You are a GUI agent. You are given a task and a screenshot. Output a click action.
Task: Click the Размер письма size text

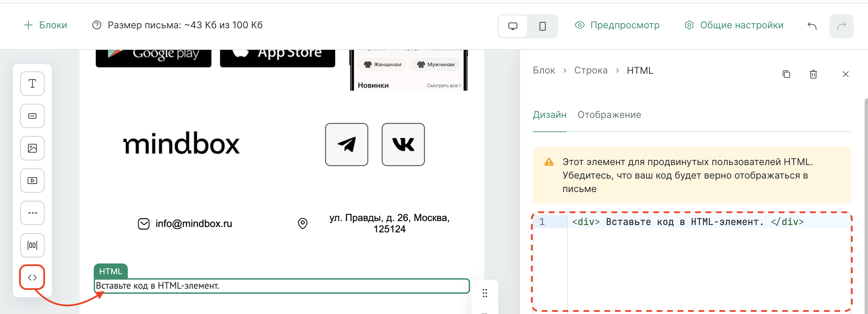coord(185,25)
